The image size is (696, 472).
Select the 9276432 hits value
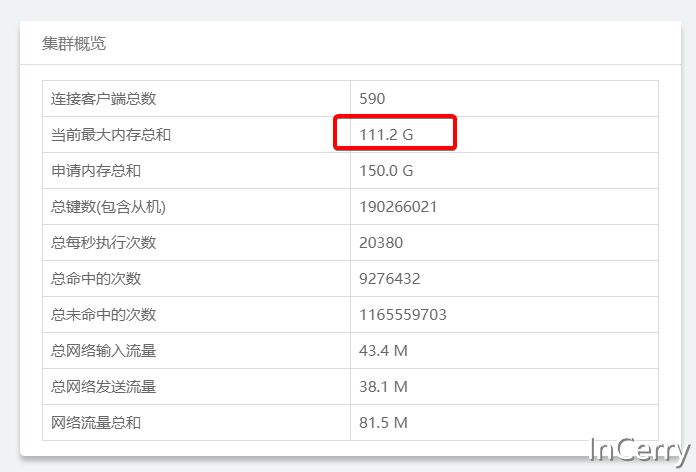coord(390,279)
